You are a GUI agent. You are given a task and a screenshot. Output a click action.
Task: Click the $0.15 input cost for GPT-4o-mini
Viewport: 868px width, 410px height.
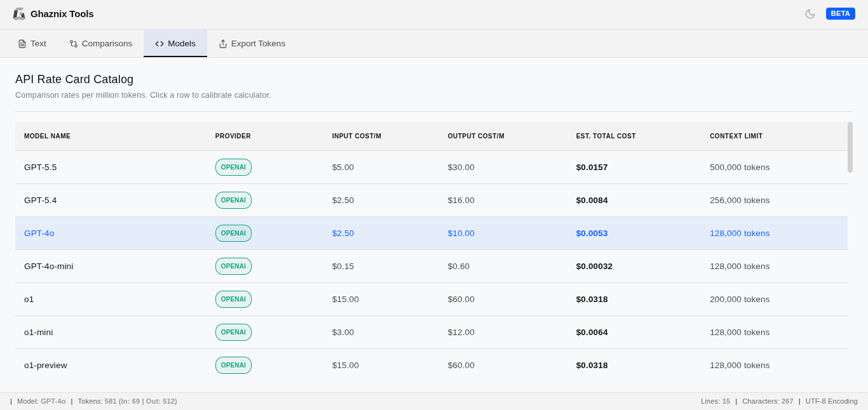tap(343, 267)
